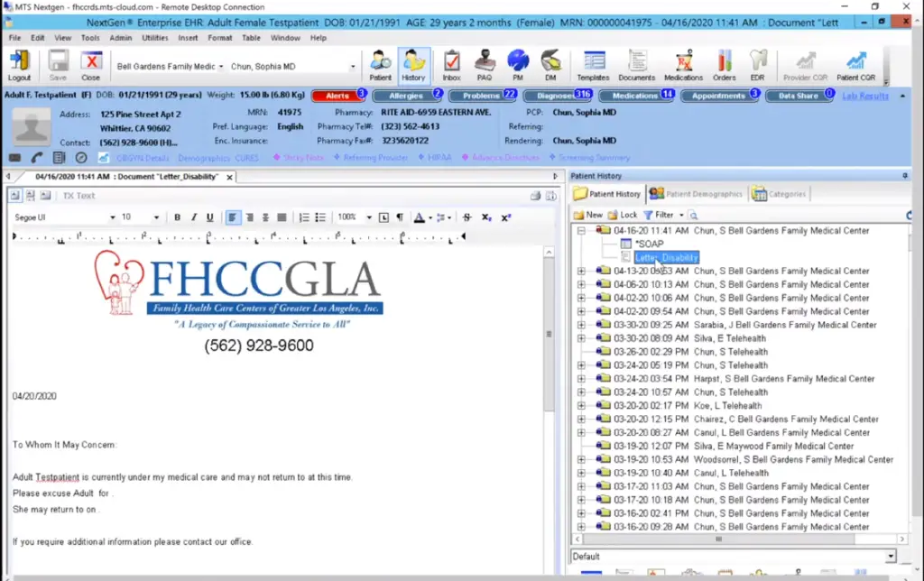The height and width of the screenshot is (581, 924).
Task: Click the strikethrough formatting icon
Action: pyautogui.click(x=467, y=217)
